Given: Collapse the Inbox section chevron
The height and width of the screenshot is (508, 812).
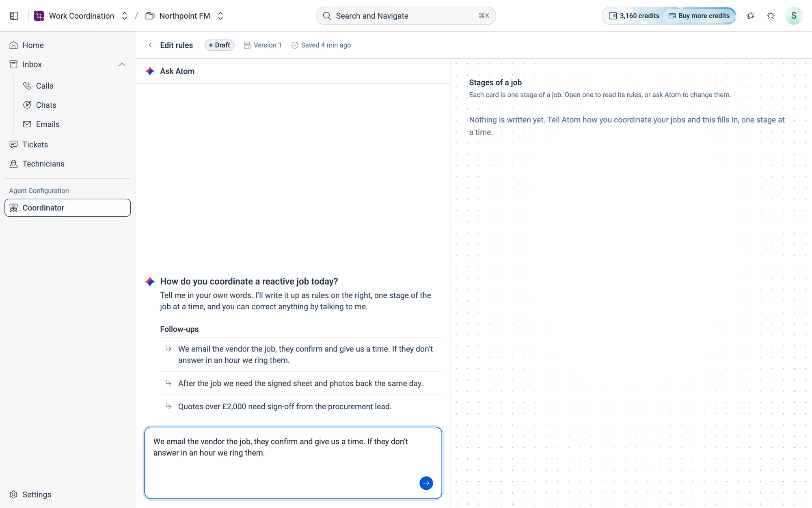Looking at the screenshot, I should [x=122, y=64].
